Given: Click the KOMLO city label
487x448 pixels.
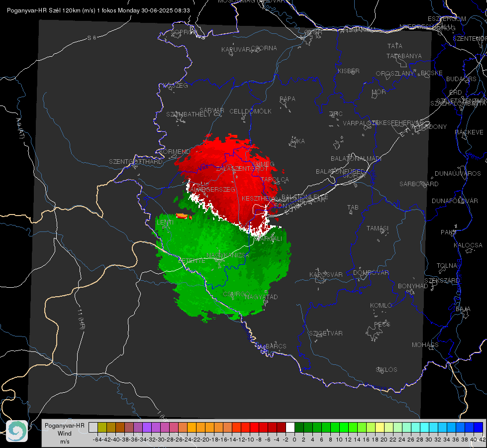Looking at the screenshot, I should (x=381, y=306).
